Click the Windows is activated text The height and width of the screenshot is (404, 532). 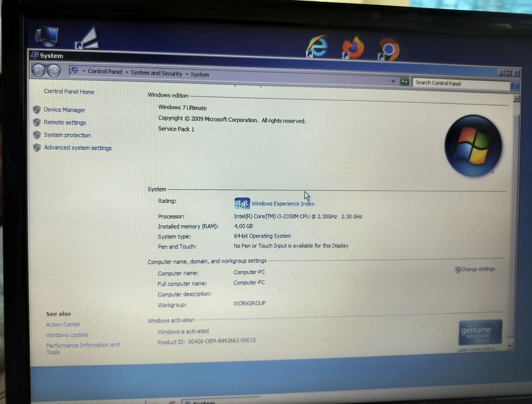(x=183, y=331)
